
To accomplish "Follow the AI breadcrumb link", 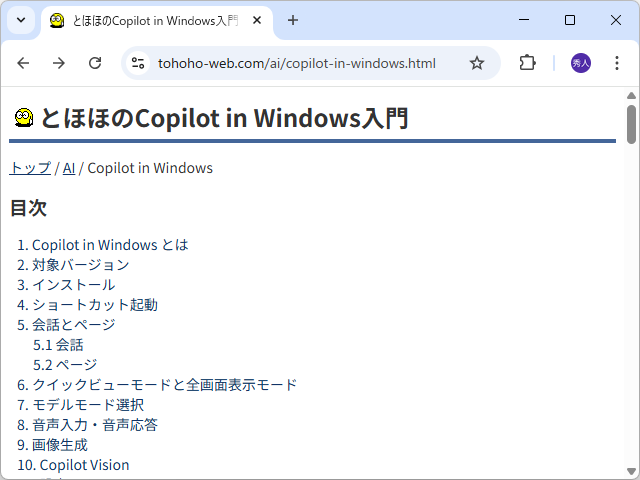I will (x=69, y=168).
